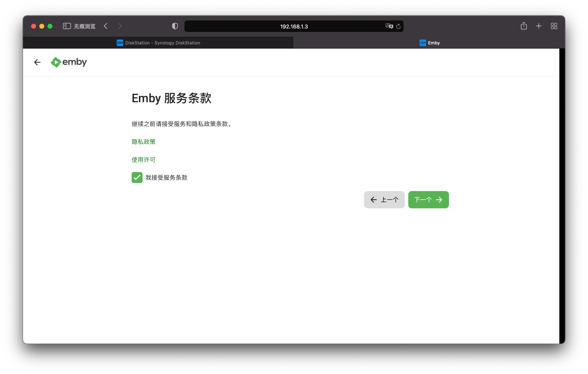Click the Emby back arrow icon

[x=37, y=62]
